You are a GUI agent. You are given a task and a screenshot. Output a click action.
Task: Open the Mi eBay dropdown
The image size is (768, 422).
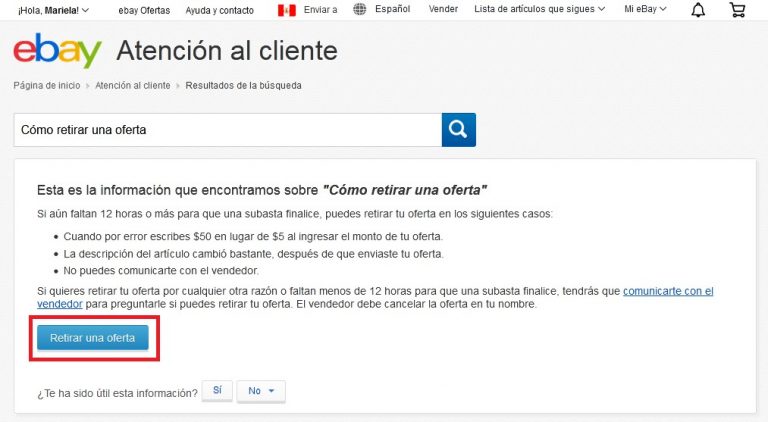pos(645,9)
